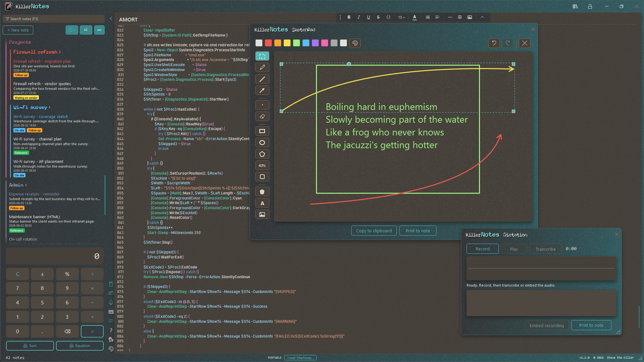Click Install KillerNotes link in status bar
This screenshot has height=362, width=644.
click(300, 358)
